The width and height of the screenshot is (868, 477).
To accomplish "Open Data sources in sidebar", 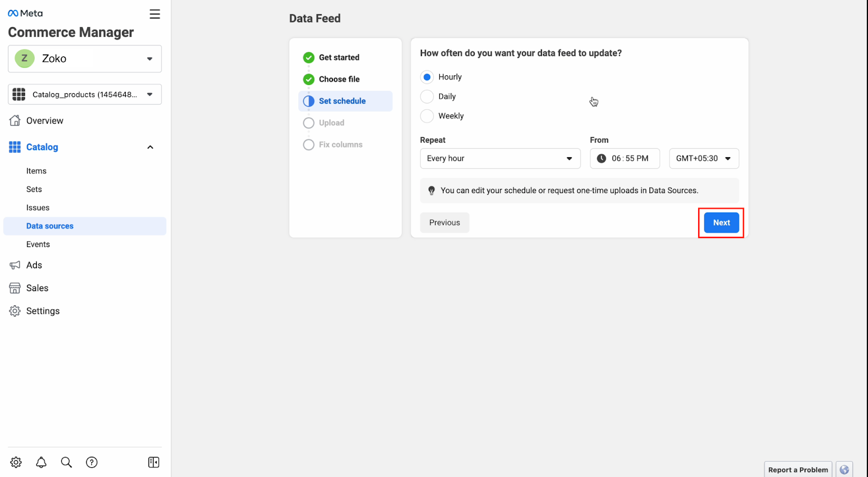I will pos(85,226).
